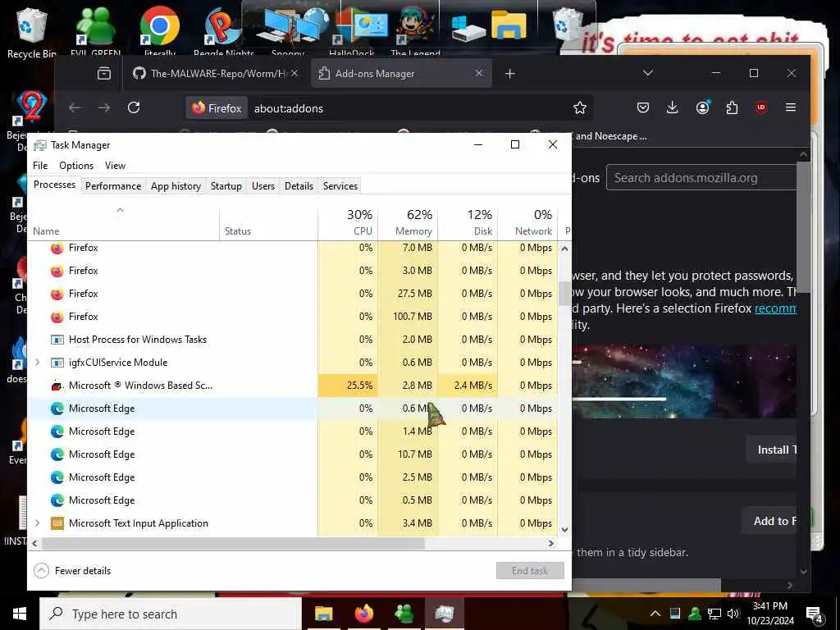Switch to Users tab
The height and width of the screenshot is (630, 840).
pos(263,186)
